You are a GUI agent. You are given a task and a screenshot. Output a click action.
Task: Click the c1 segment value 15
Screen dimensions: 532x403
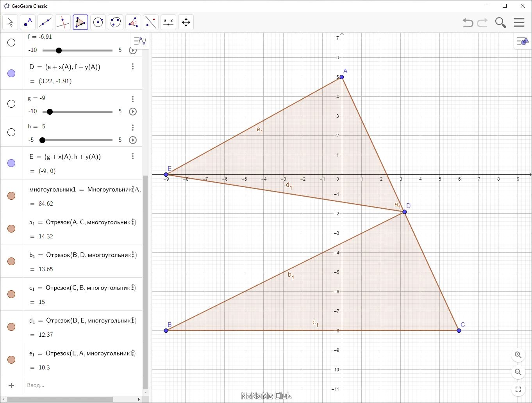tap(42, 302)
